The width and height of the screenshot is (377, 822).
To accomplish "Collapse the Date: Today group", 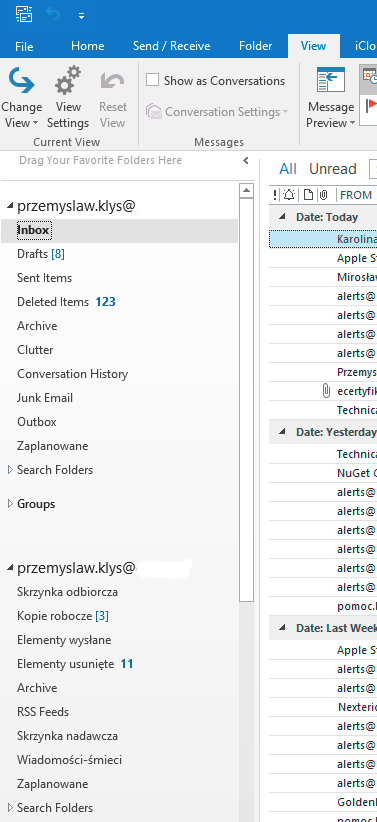I will tap(283, 217).
